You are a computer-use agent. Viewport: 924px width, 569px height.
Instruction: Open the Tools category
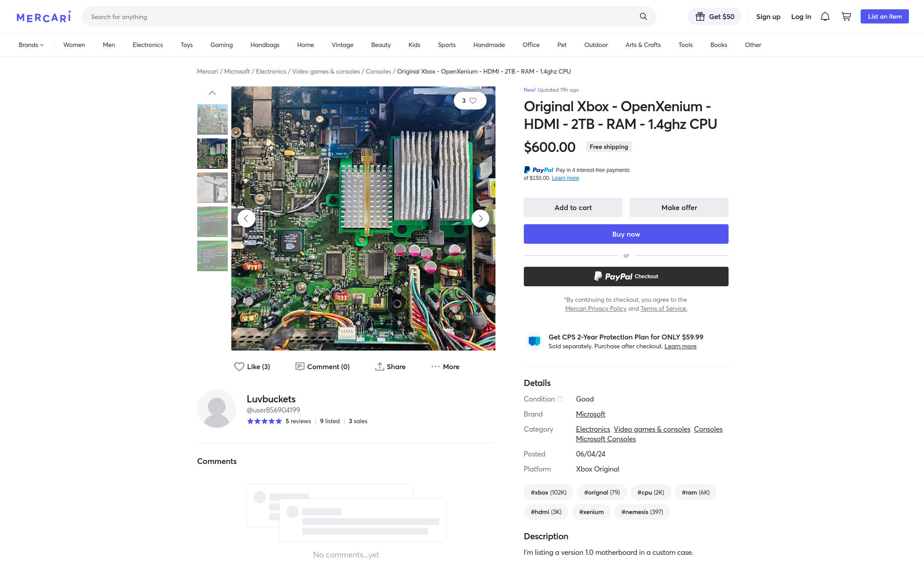click(x=686, y=45)
